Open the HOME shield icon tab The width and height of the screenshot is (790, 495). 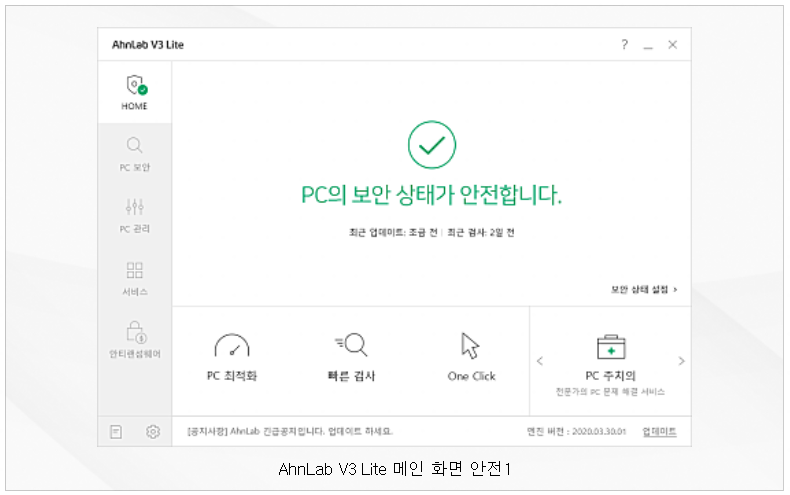(x=135, y=92)
